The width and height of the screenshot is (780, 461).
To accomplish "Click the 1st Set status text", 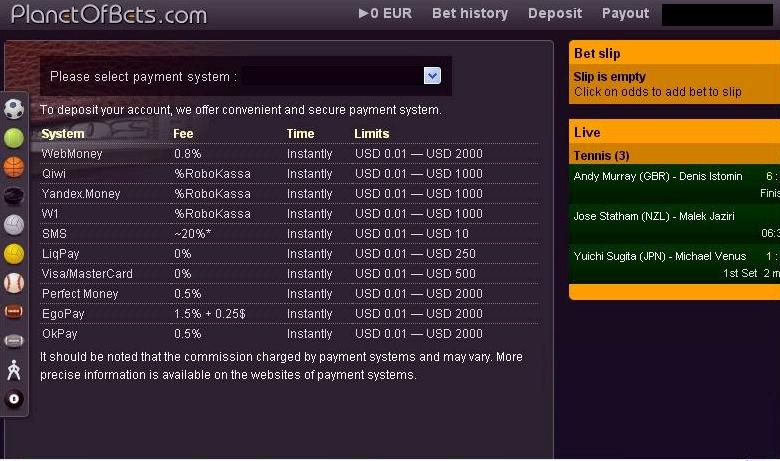I will (740, 273).
